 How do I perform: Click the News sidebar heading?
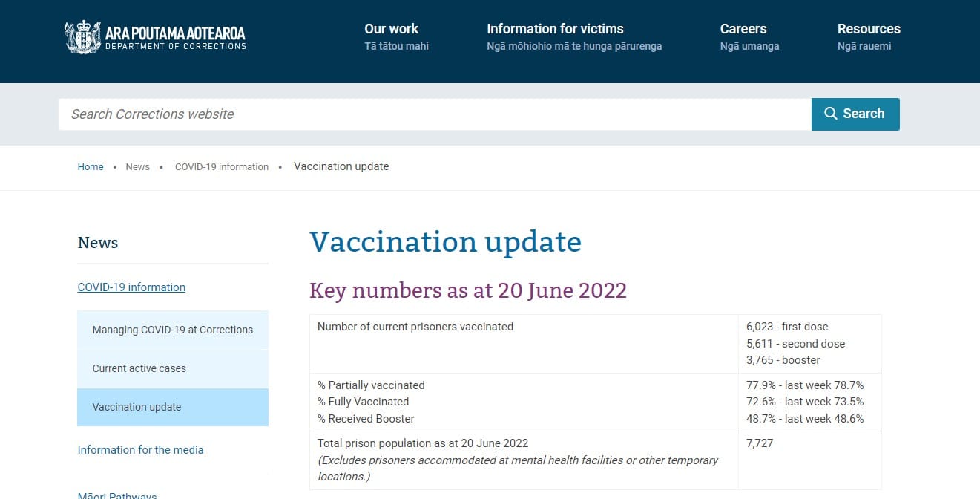[98, 243]
